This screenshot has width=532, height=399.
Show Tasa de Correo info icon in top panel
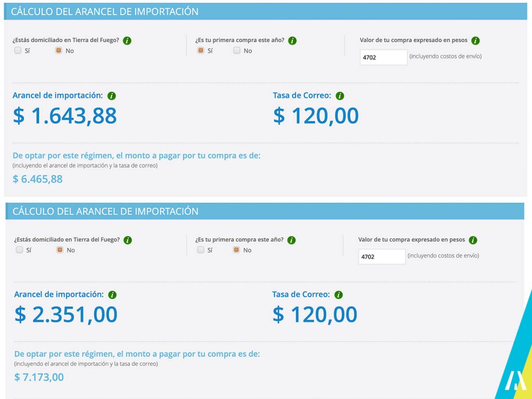[x=340, y=96]
